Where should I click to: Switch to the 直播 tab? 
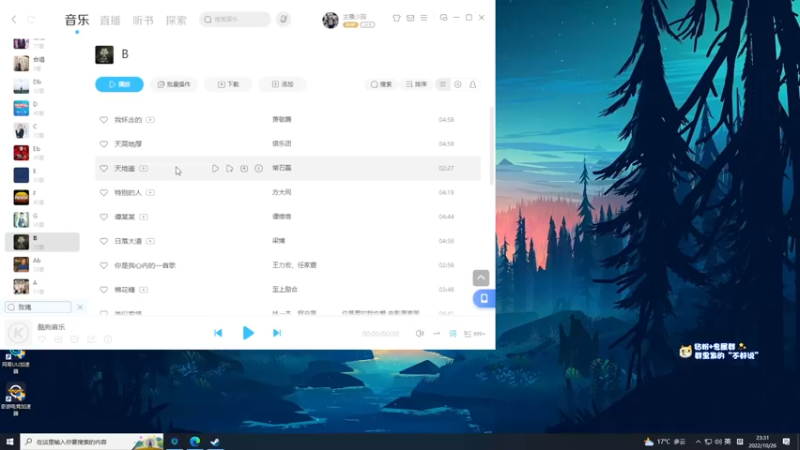click(110, 20)
